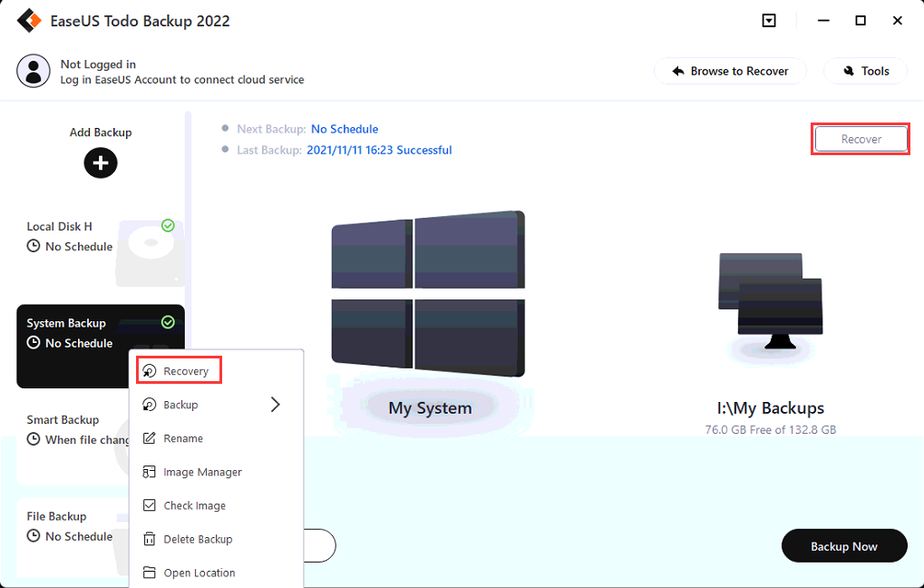This screenshot has width=924, height=588.
Task: Click the Local Disk H clock icon
Action: click(x=34, y=246)
